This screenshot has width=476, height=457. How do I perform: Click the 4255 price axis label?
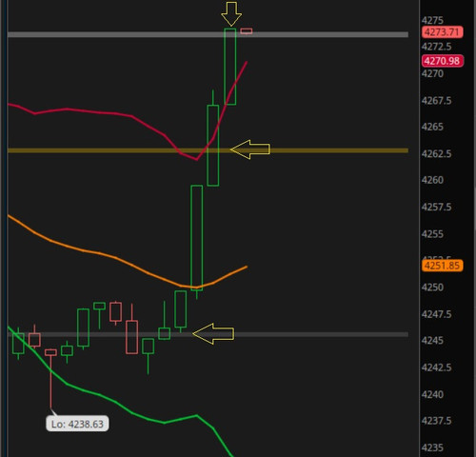432,234
